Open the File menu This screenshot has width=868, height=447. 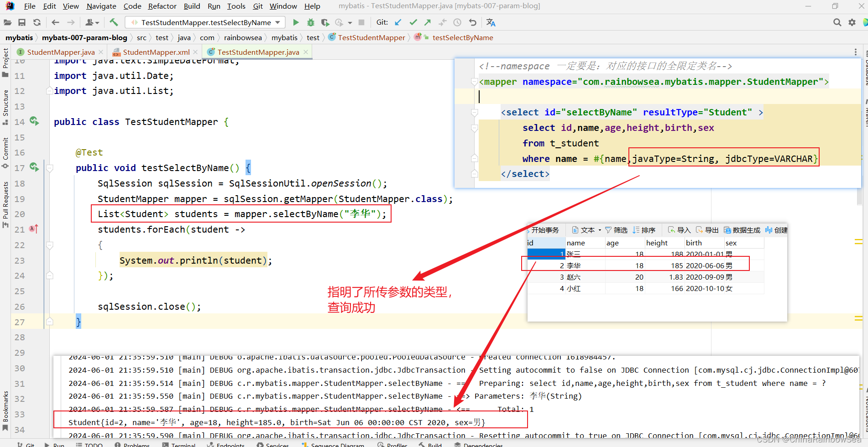30,6
